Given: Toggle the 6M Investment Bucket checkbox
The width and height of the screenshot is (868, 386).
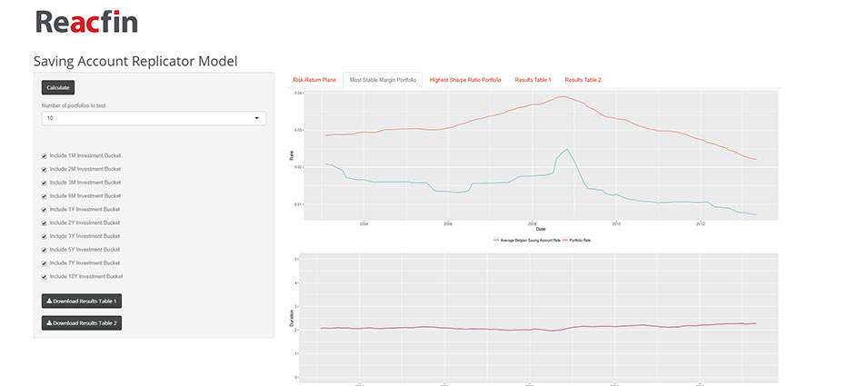Looking at the screenshot, I should tap(45, 195).
